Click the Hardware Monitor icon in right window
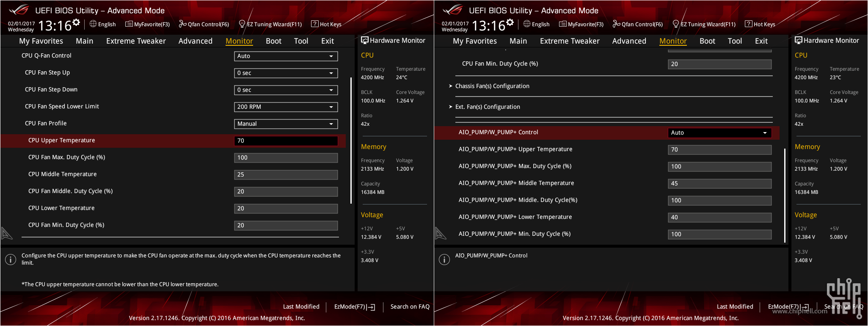Image resolution: width=868 pixels, height=326 pixels. (x=798, y=40)
